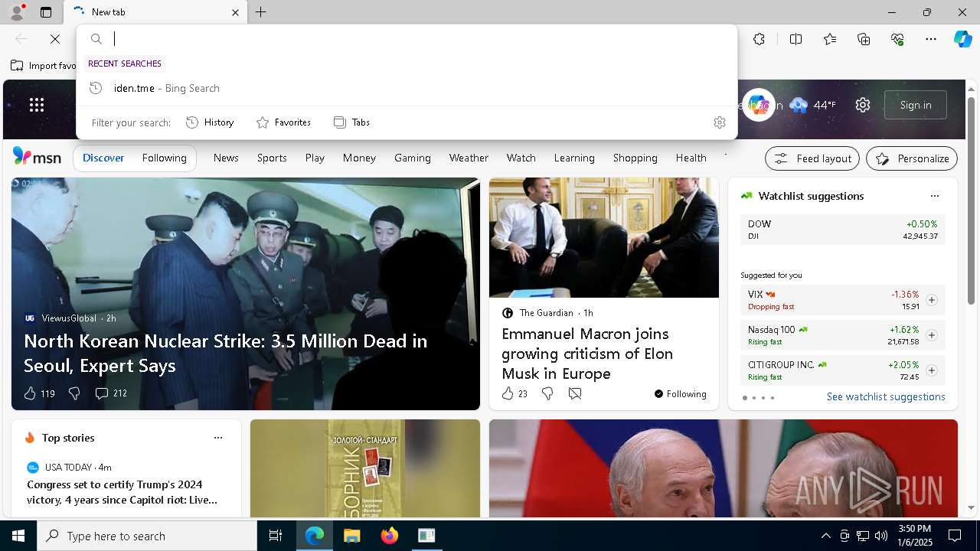Open page settings gear
The image size is (980, 551).
(x=863, y=105)
